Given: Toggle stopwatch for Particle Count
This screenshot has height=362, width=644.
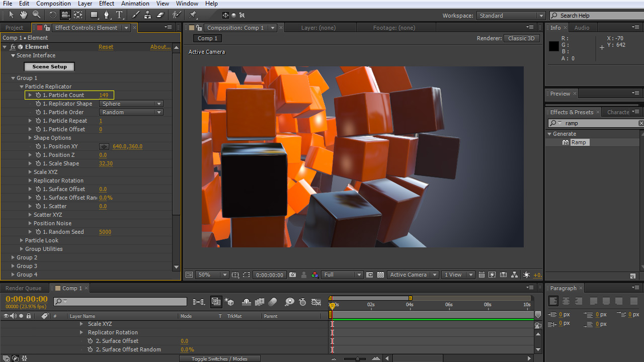Looking at the screenshot, I should pyautogui.click(x=38, y=95).
